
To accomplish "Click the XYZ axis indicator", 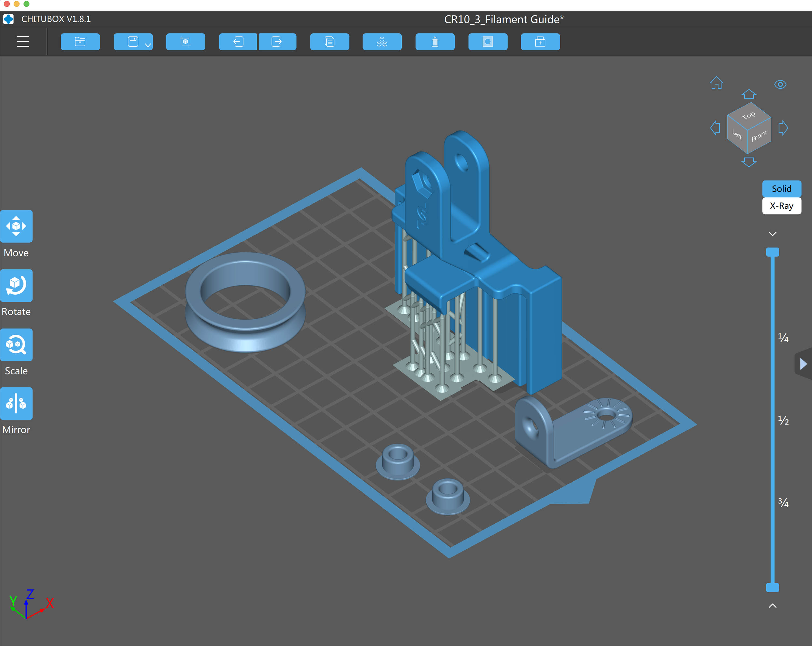I will click(x=31, y=604).
